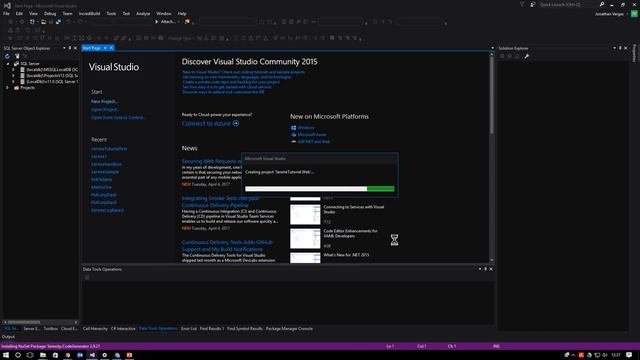Screen dimensions: 640x360
Task: Open recent project SereneSandbox
Action: coord(106,164)
